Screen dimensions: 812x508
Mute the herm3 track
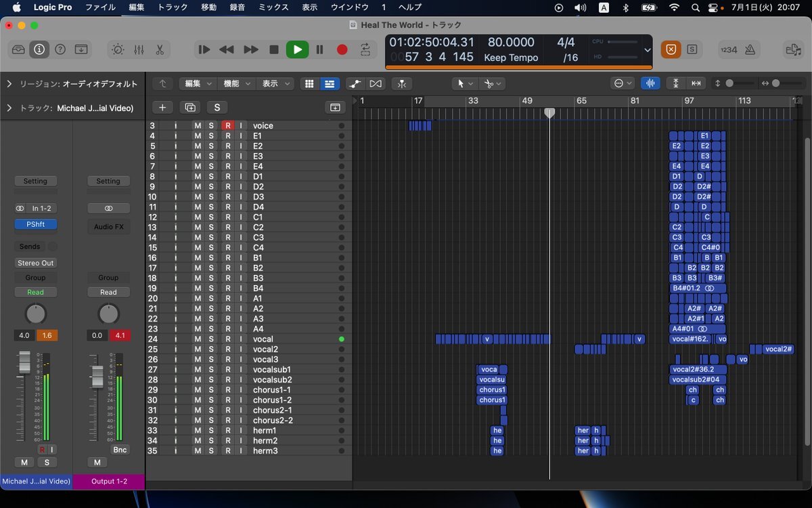tap(198, 451)
